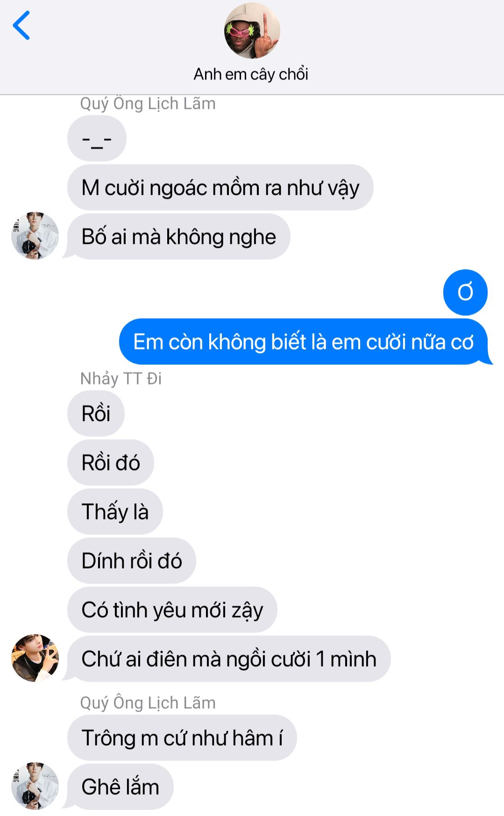504x816 pixels.
Task: Select the 'Rồi đó' message bubble
Action: coord(111,462)
